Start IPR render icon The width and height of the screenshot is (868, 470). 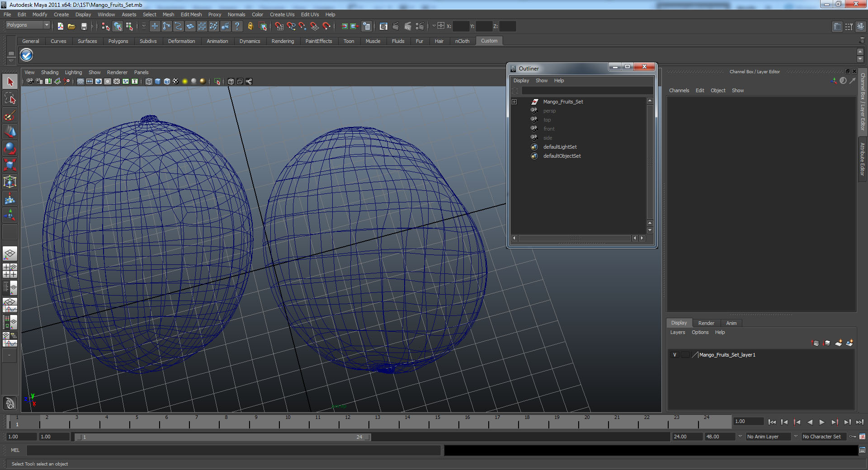408,26
